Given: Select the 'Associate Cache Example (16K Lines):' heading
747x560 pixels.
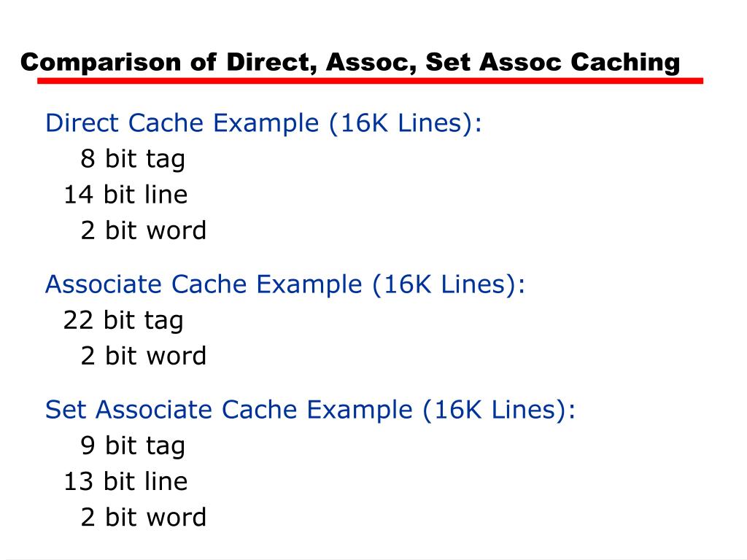Looking at the screenshot, I should [285, 285].
